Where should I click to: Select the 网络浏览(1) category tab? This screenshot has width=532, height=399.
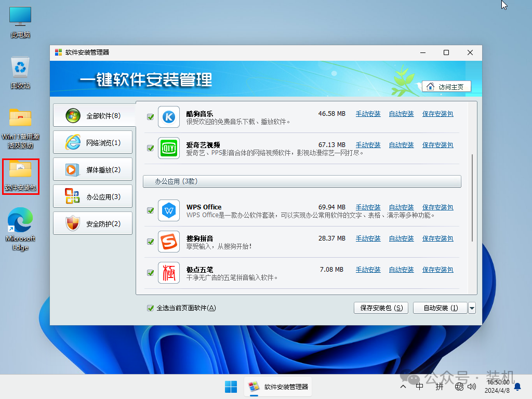(x=92, y=142)
